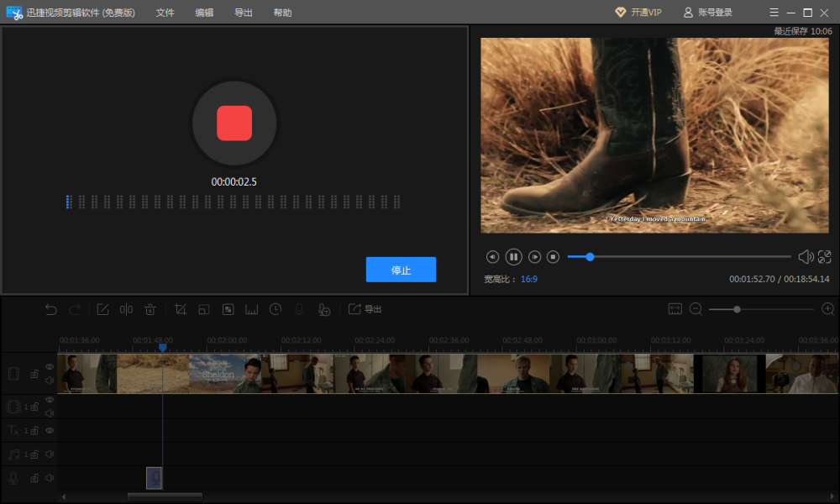Toggle visibility of the text track

[50, 431]
